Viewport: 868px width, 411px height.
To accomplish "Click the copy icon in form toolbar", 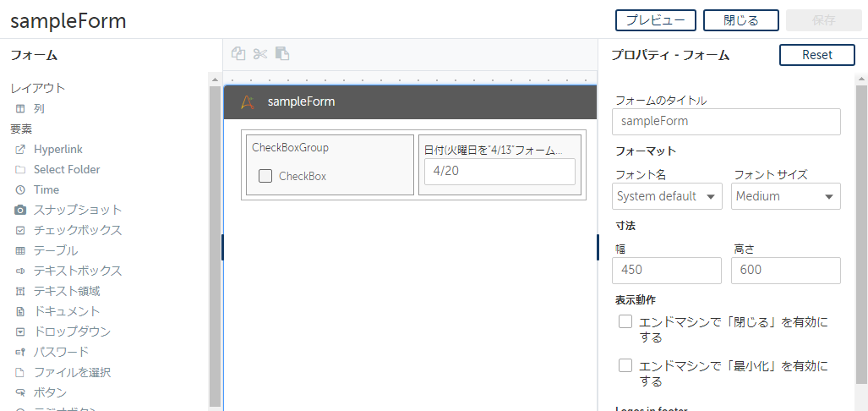I will point(238,54).
